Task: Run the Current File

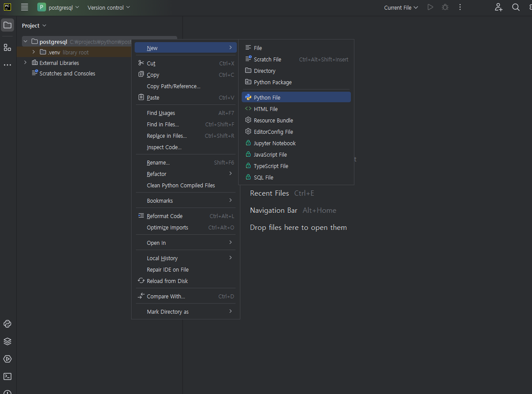Action: pos(430,7)
